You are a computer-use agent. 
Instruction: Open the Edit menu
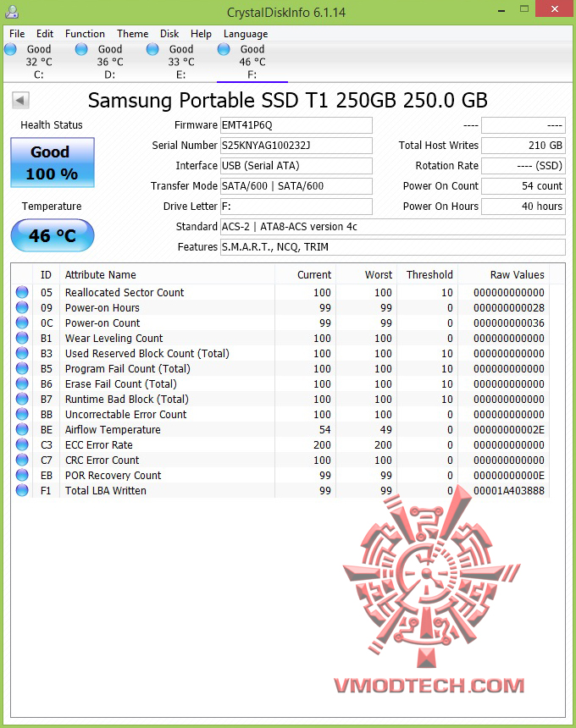(x=45, y=34)
